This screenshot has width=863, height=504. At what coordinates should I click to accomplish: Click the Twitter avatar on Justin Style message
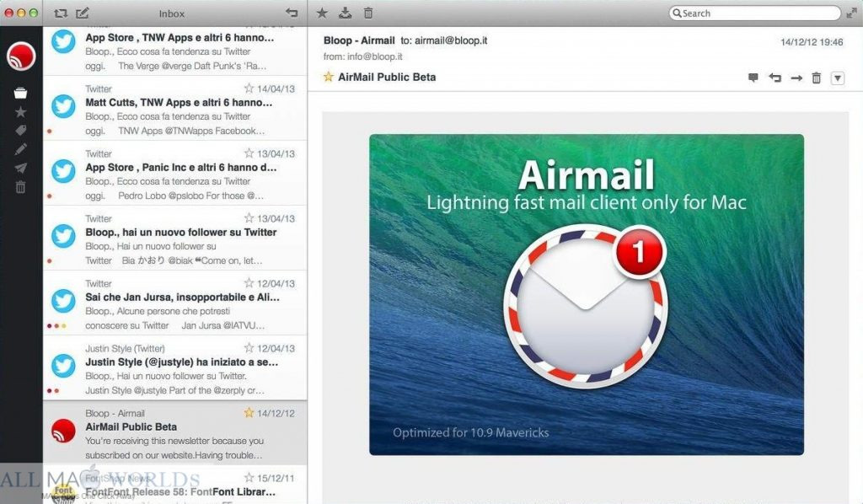click(x=63, y=366)
